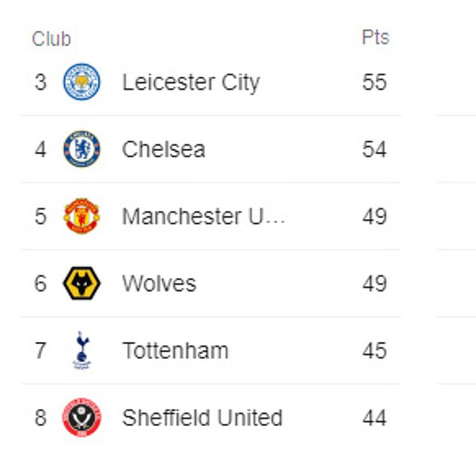The width and height of the screenshot is (476, 465).
Task: Click the Pts column header
Action: click(x=375, y=38)
